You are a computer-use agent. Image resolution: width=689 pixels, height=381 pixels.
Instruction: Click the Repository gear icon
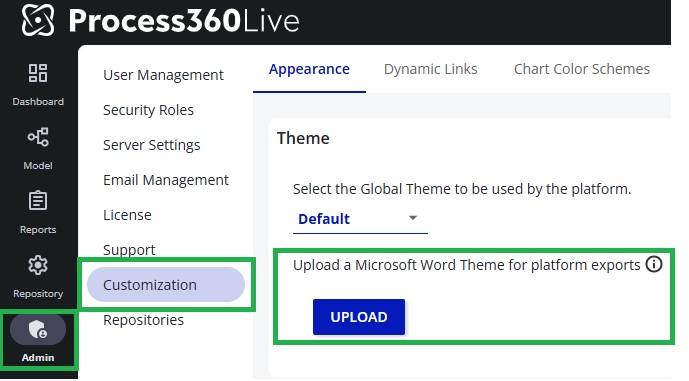coord(38,265)
